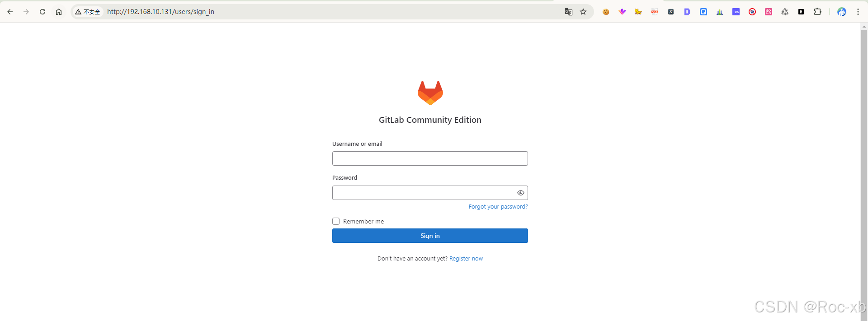Click the GitLab Community Edition heading
The image size is (868, 321).
pyautogui.click(x=430, y=120)
